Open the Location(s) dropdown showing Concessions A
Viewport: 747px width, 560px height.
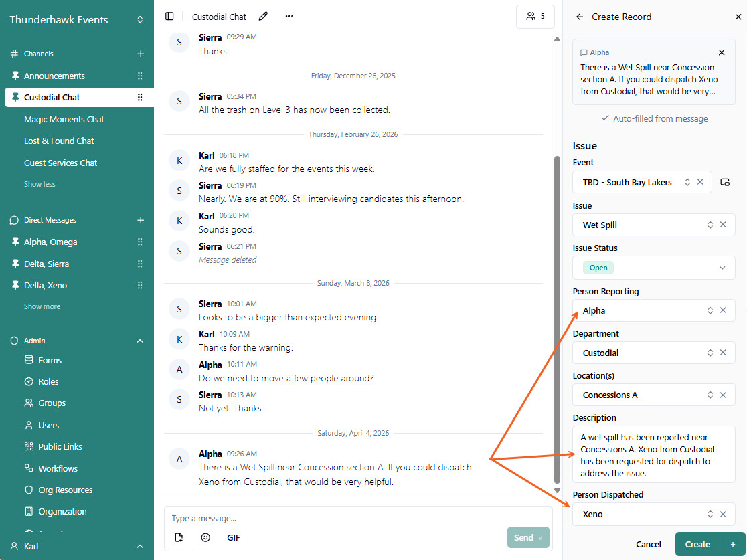[x=653, y=395]
